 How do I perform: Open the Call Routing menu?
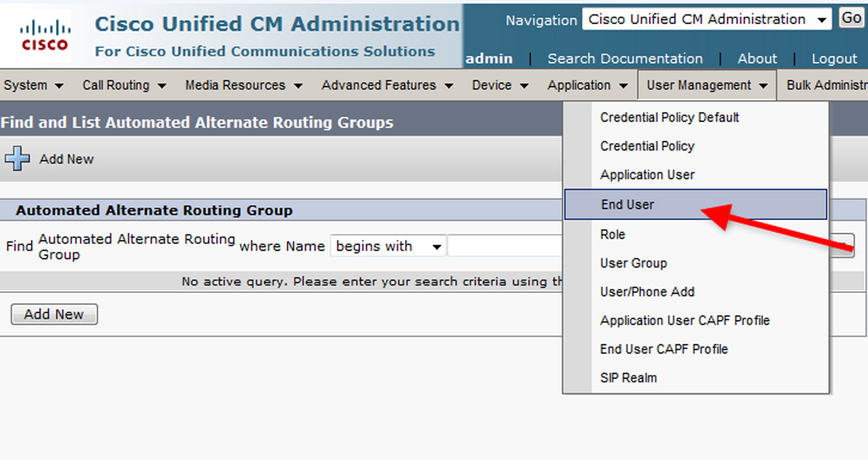tap(124, 85)
